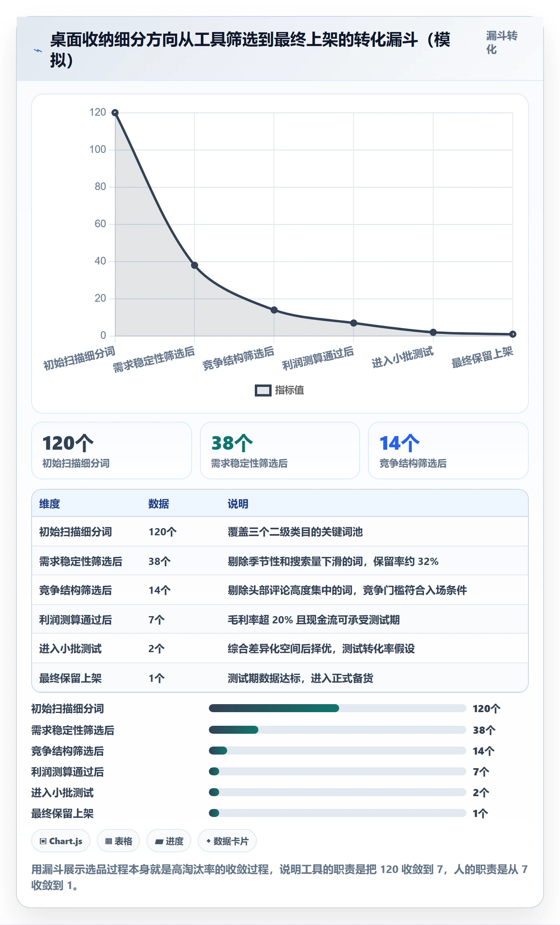The image size is (560, 925).
Task: Click the 利润测算通过后 progress bar
Action: tap(338, 771)
